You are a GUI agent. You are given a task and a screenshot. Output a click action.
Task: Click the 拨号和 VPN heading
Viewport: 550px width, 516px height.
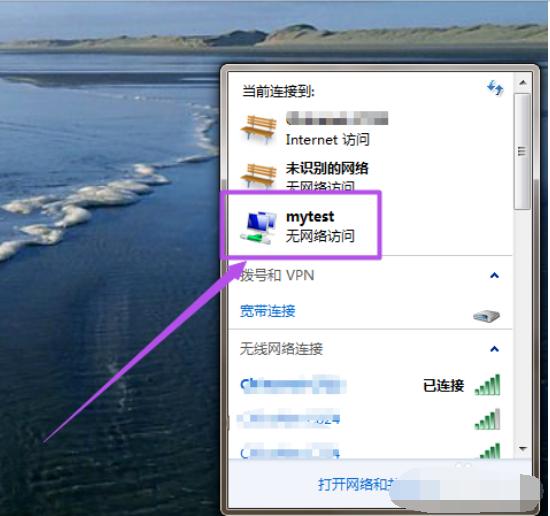[x=277, y=275]
